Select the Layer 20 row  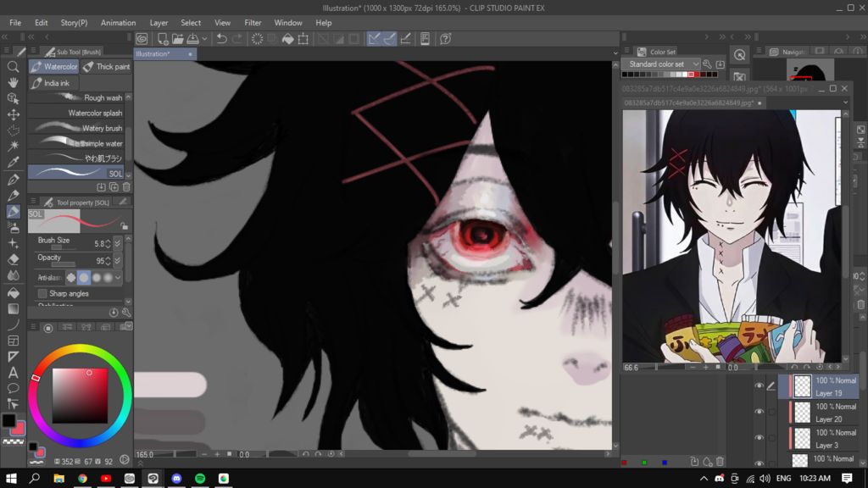(820, 413)
